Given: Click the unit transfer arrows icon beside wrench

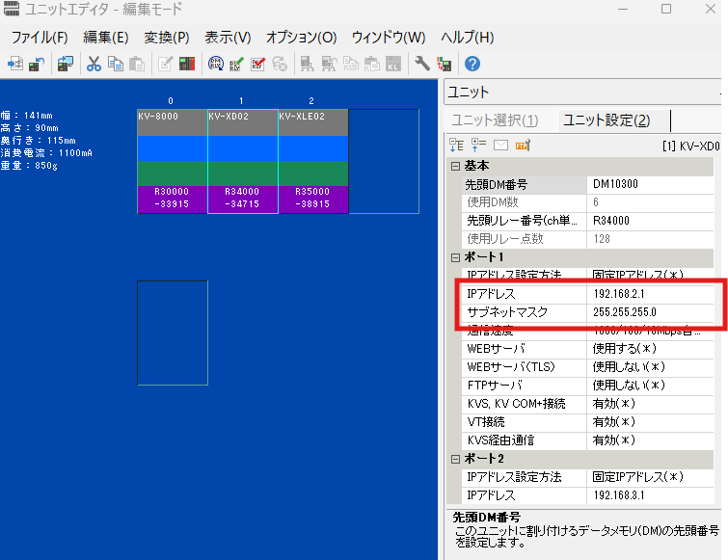Looking at the screenshot, I should (444, 64).
